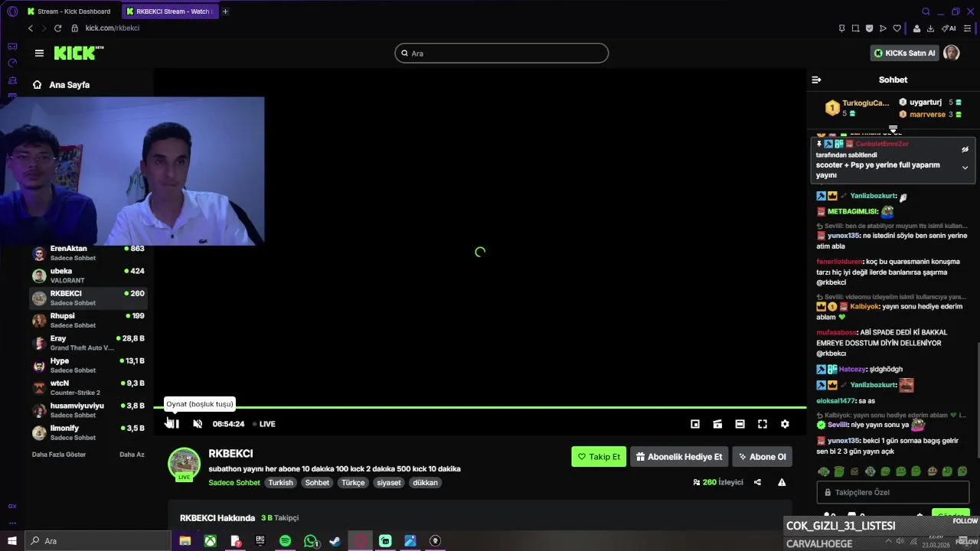Open the user profile avatar menu
This screenshot has height=551, width=980.
point(951,53)
